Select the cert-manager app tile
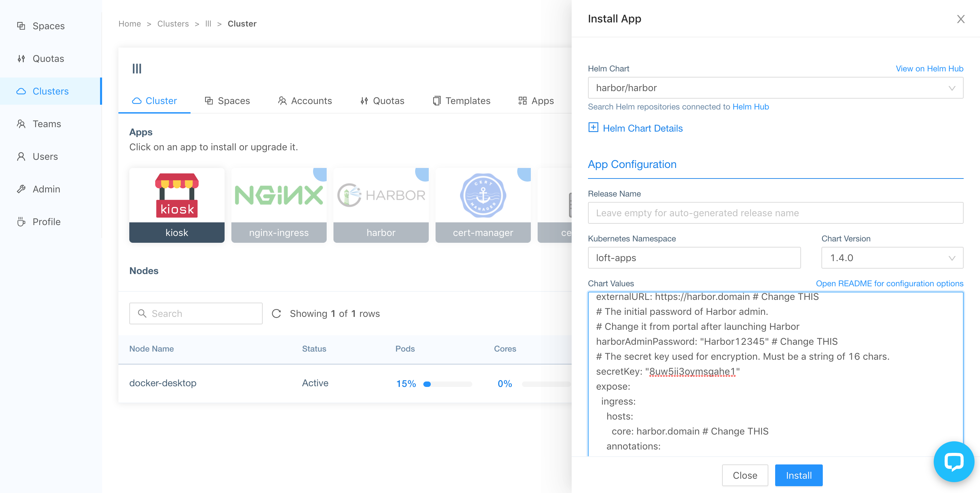This screenshot has width=980, height=493. coord(483,205)
